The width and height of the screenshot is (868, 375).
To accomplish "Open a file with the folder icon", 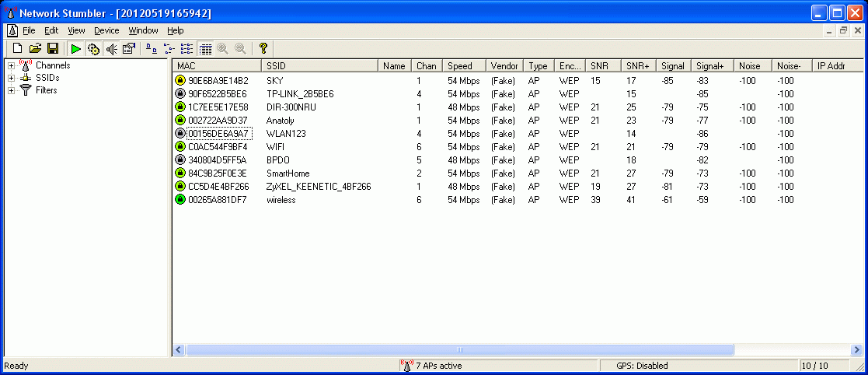I will click(36, 49).
